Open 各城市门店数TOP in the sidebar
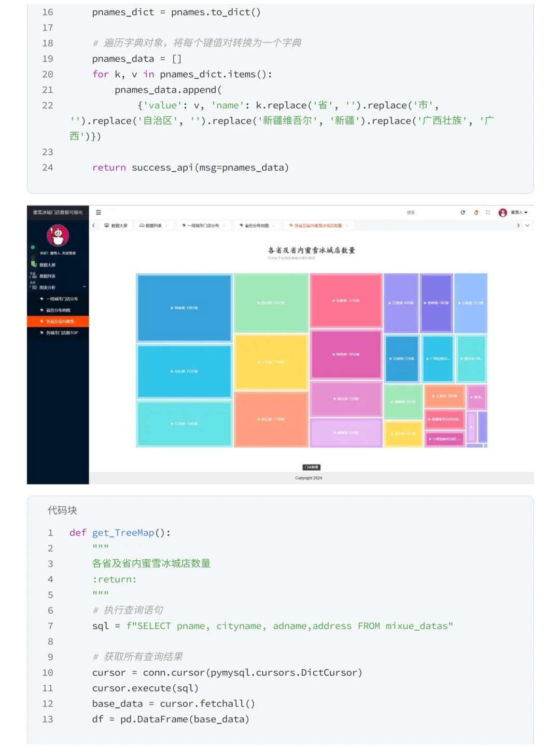The height and width of the screenshot is (747, 560). coord(58,333)
